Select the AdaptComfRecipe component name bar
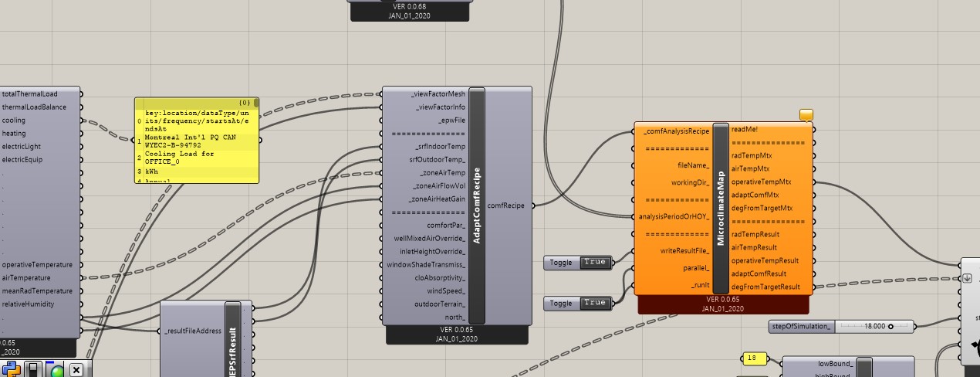Viewport: 980px width, 377px height. click(477, 205)
